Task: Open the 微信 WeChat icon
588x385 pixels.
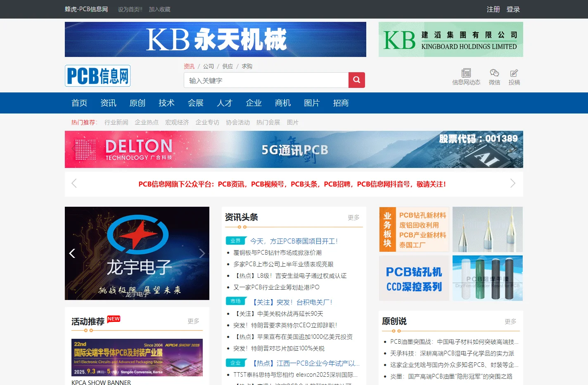Action: point(494,77)
